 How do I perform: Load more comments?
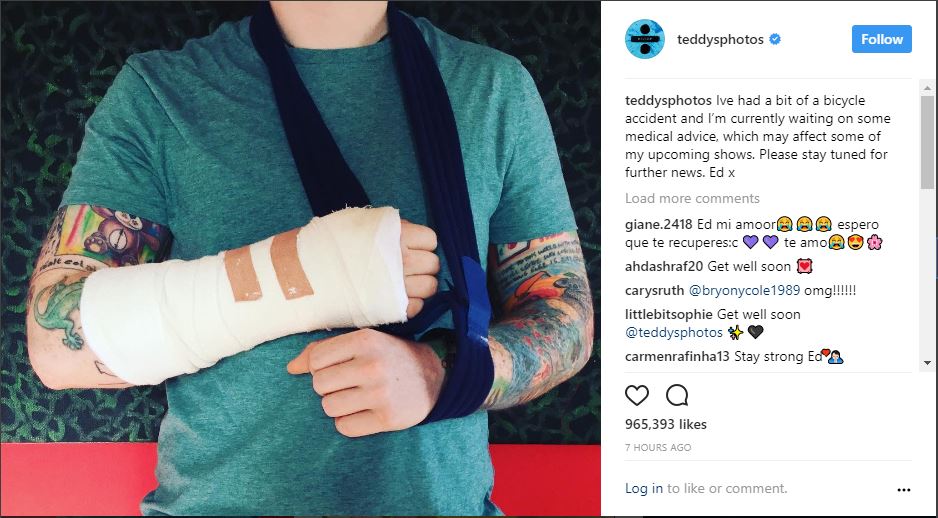click(692, 199)
